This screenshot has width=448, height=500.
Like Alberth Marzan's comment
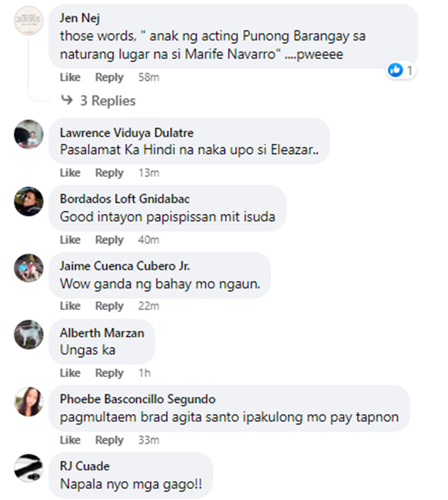click(x=70, y=373)
